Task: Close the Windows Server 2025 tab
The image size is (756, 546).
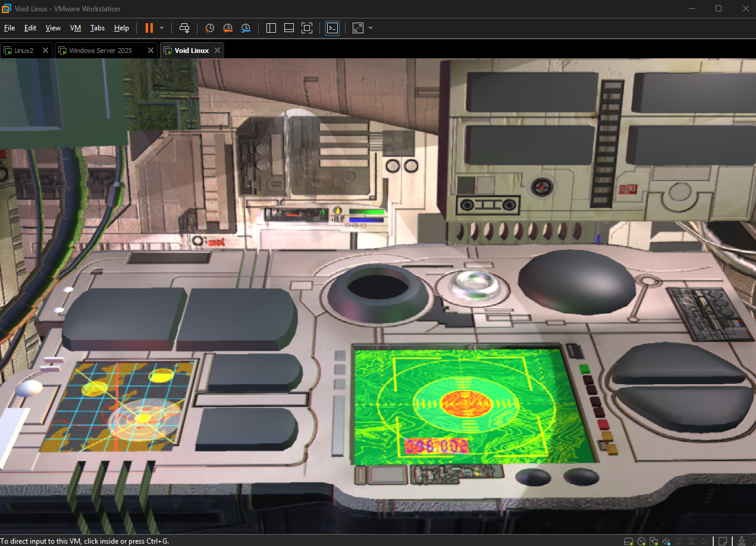Action: click(150, 51)
